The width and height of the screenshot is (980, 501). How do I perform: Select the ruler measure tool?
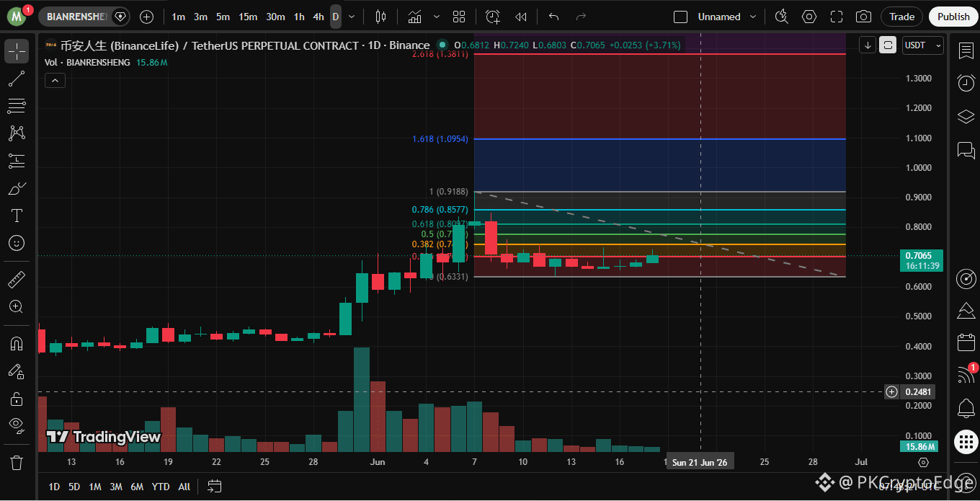pos(17,279)
